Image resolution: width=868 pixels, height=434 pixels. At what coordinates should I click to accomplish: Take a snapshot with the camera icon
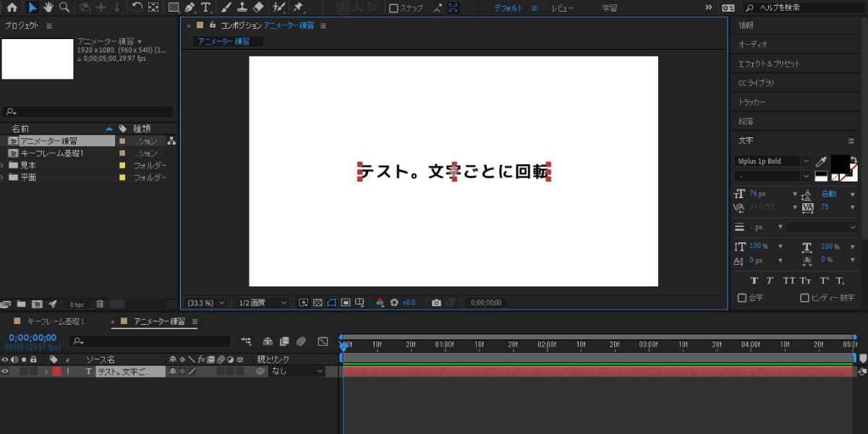click(x=436, y=302)
